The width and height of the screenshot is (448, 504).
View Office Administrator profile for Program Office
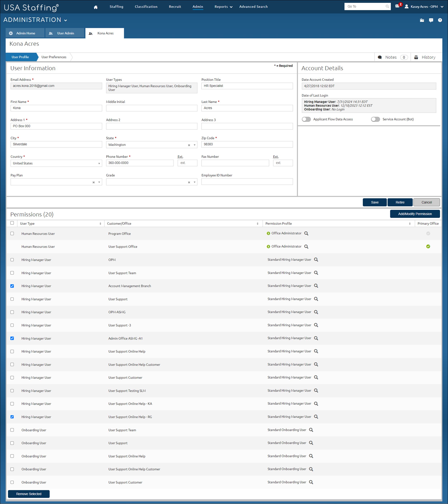(306, 233)
